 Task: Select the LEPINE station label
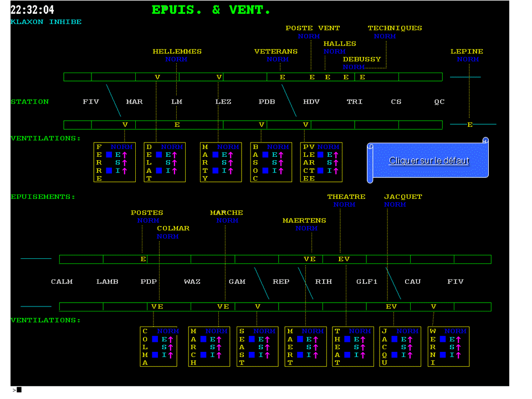tap(467, 52)
